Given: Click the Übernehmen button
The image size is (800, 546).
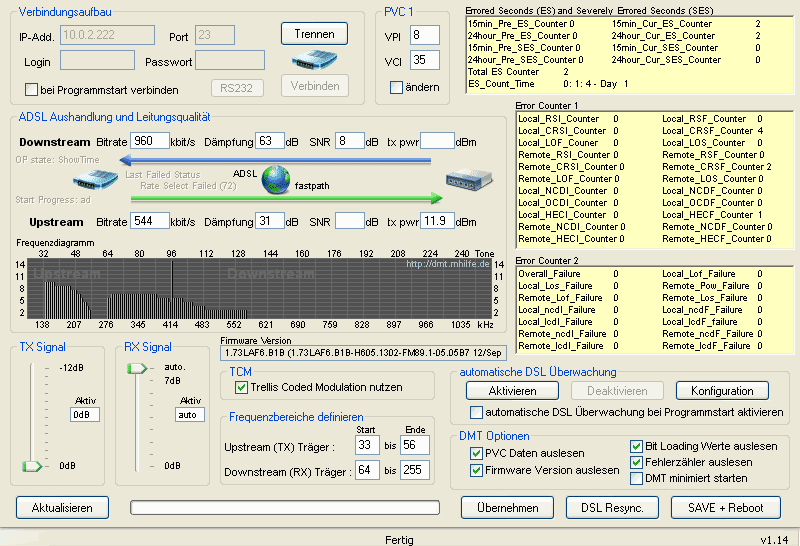Looking at the screenshot, I should click(x=508, y=508).
